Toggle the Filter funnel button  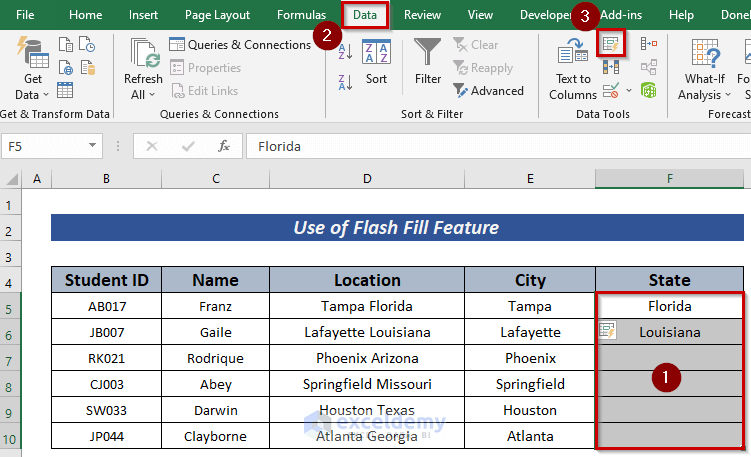tap(428, 62)
